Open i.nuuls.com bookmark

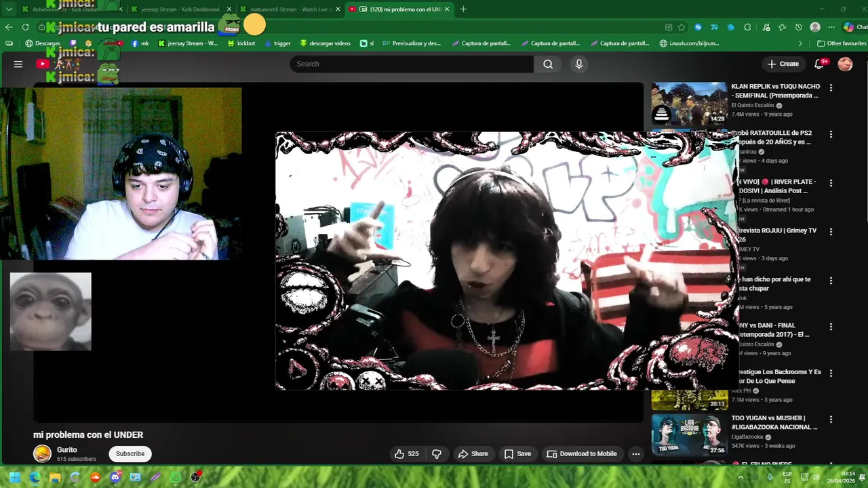click(x=689, y=43)
